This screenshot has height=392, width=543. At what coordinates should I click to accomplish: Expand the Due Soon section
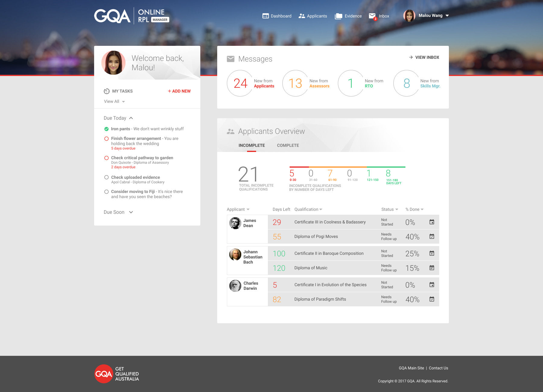pos(118,212)
